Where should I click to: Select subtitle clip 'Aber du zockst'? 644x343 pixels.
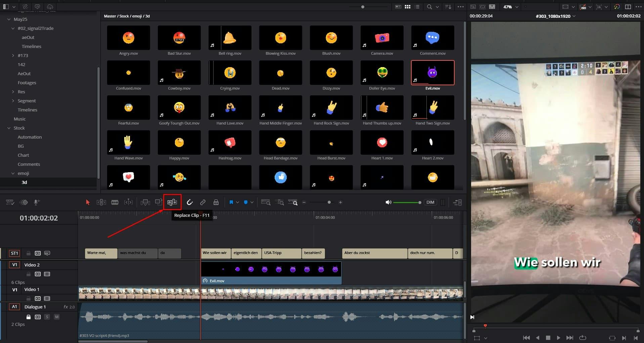coord(375,253)
